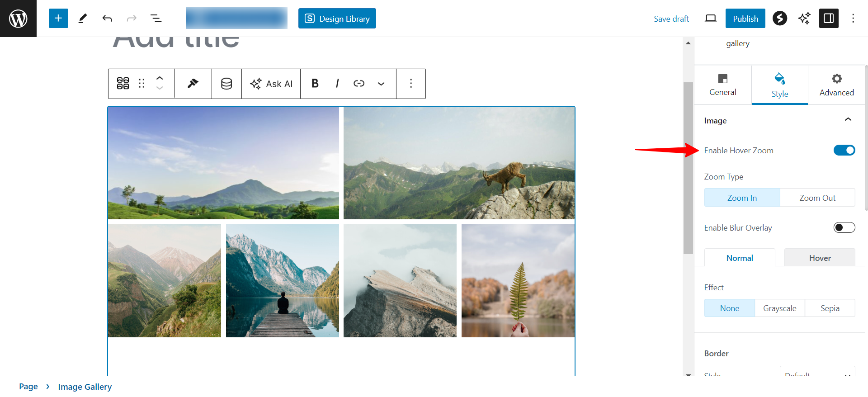
Task: Open the preview device laptop icon
Action: [711, 19]
